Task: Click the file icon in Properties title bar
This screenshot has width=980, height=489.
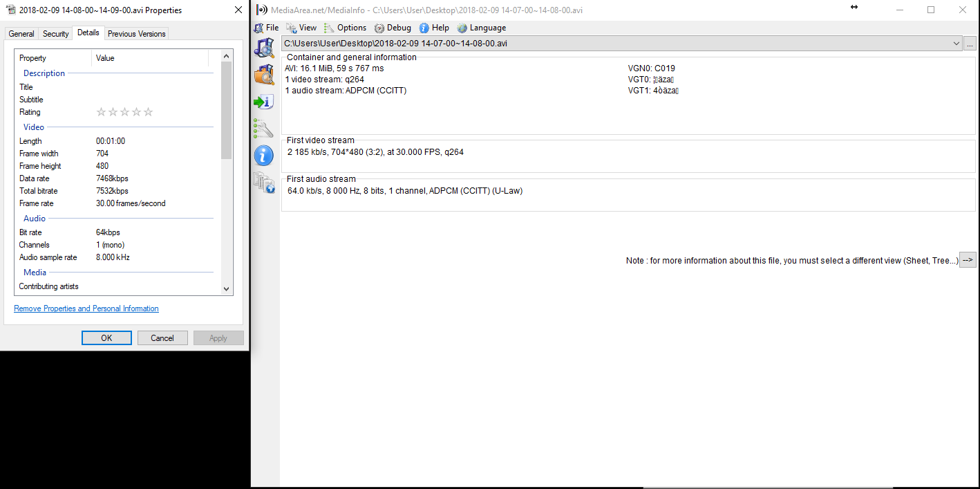Action: tap(11, 10)
